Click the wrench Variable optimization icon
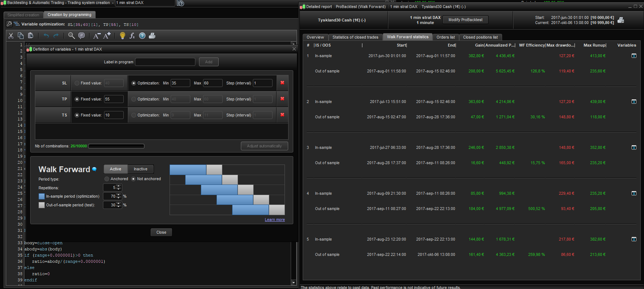This screenshot has width=644, height=289. click(x=10, y=24)
